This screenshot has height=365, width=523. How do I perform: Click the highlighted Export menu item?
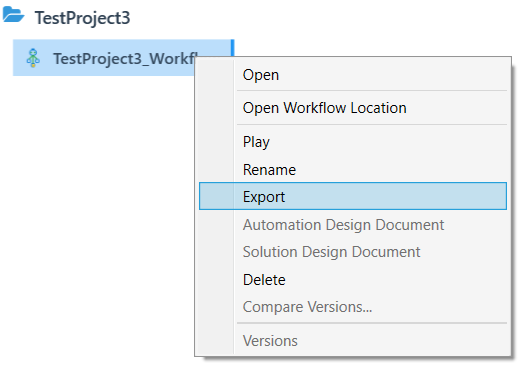(353, 196)
